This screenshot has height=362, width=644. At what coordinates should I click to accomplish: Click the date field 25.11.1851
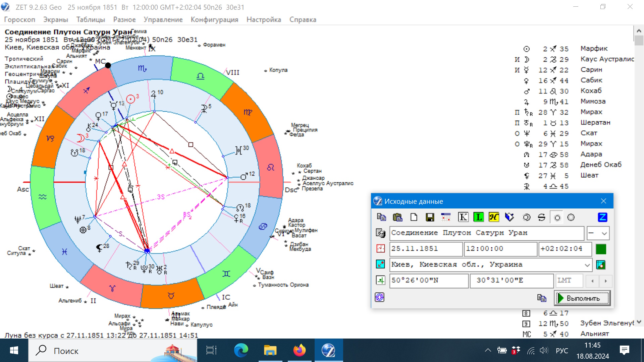click(426, 249)
